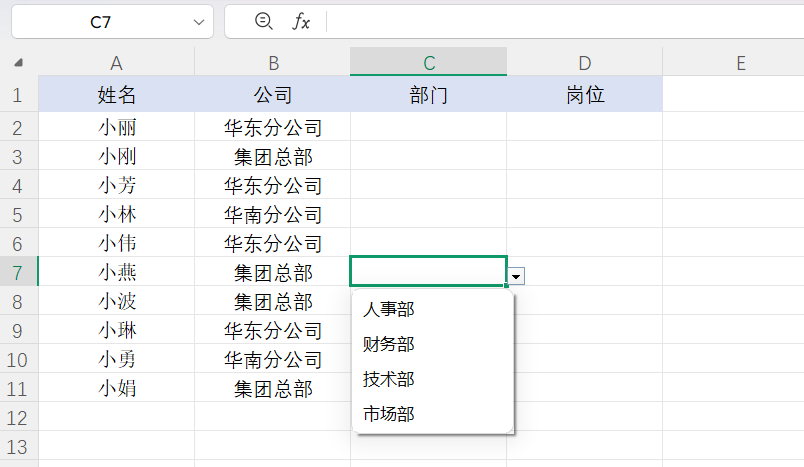Viewport: 804px width, 467px height.
Task: Click 小刚's company cell 集团总部
Action: (x=273, y=156)
